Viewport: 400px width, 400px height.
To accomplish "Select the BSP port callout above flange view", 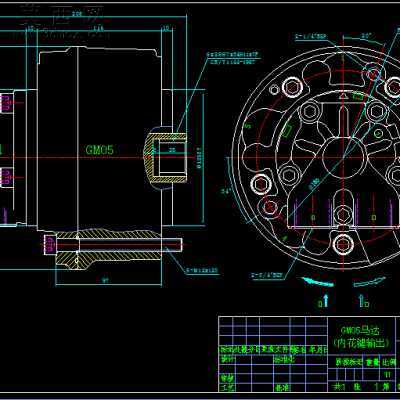I will 310,36.
